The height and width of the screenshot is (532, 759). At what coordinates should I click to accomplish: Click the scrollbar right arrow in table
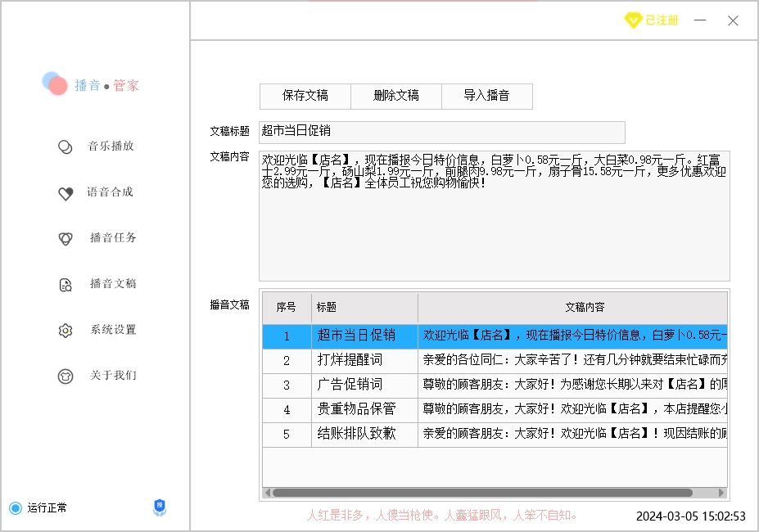pos(721,493)
